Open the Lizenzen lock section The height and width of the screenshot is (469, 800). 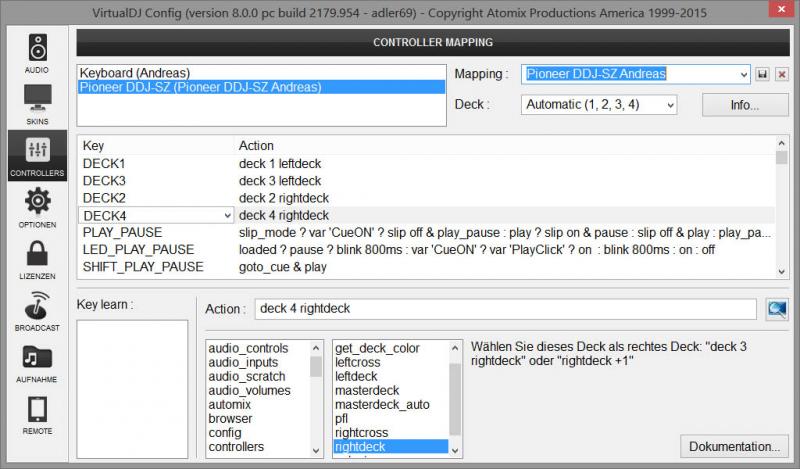pos(37,259)
